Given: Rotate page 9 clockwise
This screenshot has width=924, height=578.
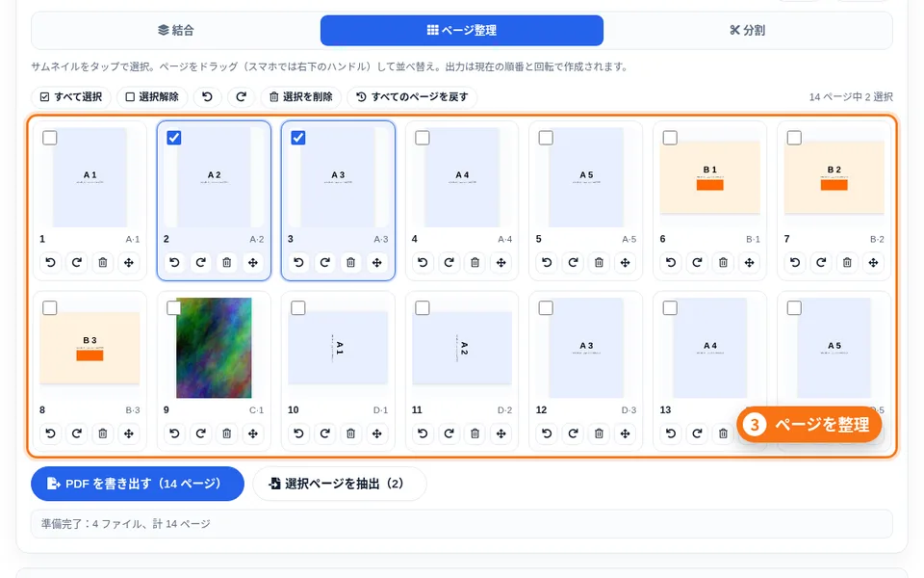Looking at the screenshot, I should [200, 433].
